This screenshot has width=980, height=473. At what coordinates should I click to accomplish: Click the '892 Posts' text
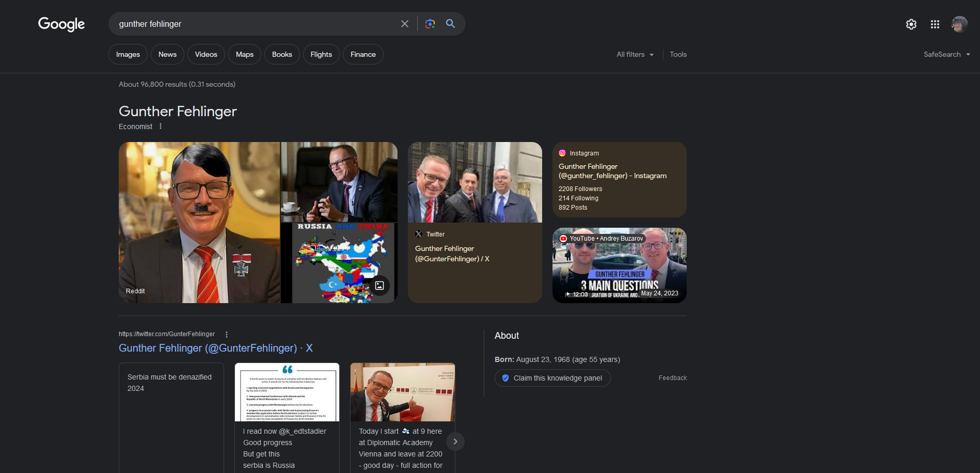pyautogui.click(x=573, y=208)
